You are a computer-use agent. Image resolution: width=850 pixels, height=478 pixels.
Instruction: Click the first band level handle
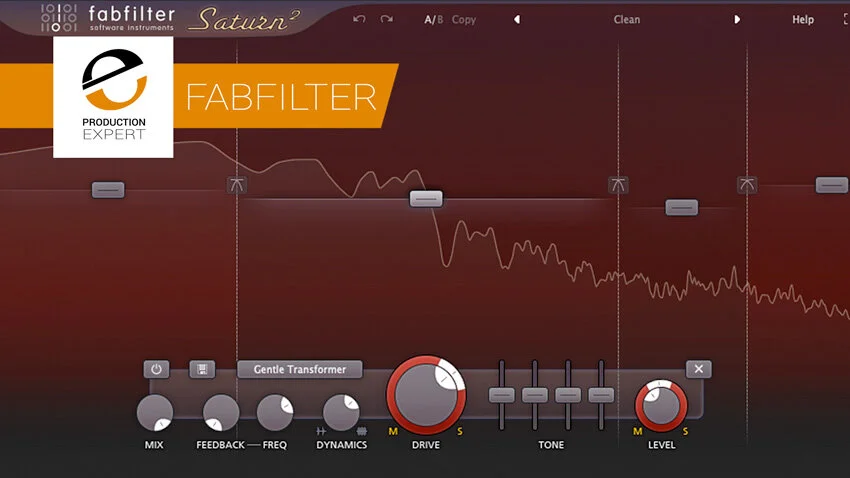(108, 190)
